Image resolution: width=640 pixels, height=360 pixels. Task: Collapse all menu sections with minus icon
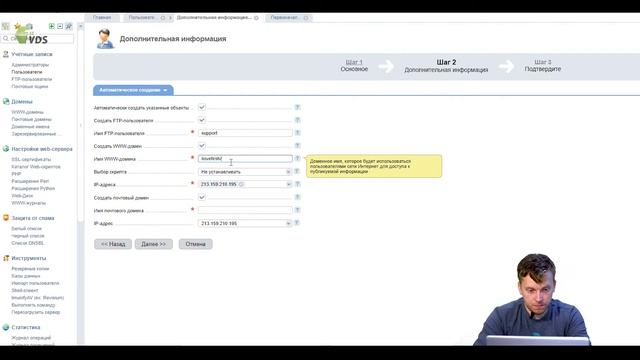[x=60, y=26]
